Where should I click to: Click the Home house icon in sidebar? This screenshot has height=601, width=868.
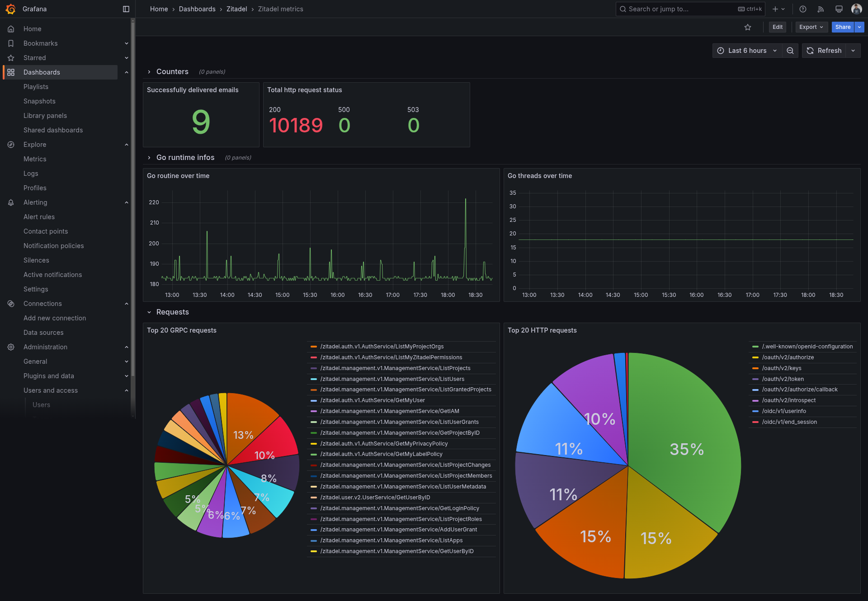coord(11,29)
